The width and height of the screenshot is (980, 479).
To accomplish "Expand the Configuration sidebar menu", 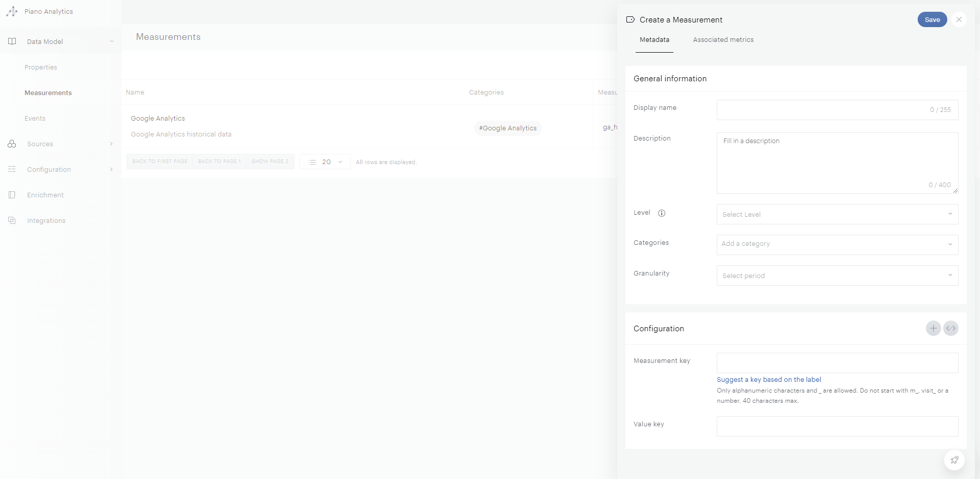I will pyautogui.click(x=49, y=170).
